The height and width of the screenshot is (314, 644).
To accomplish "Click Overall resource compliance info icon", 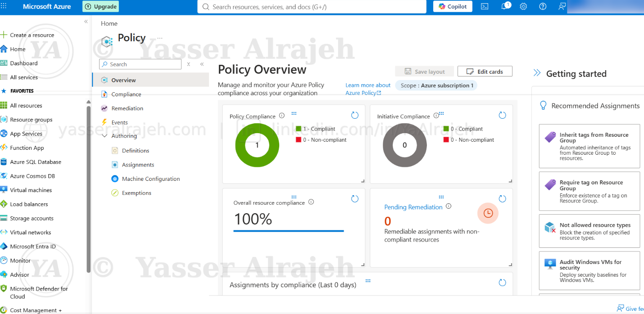I will tap(311, 202).
